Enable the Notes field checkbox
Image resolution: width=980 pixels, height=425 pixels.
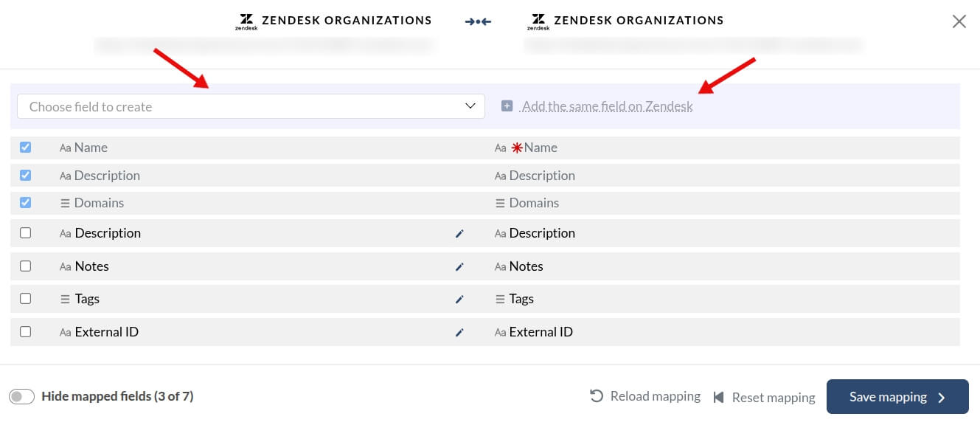coord(25,266)
